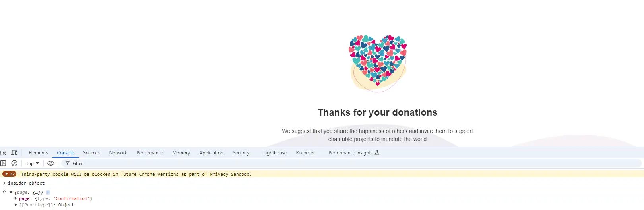Expand the [[Prototype]] Object entry

tap(16, 205)
